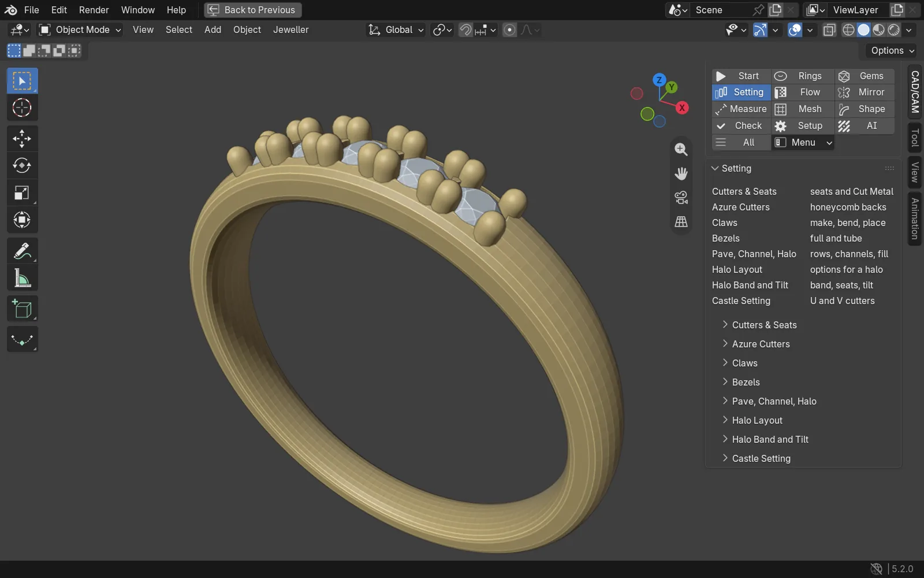This screenshot has height=578, width=924.
Task: Choose the Move tool in toolbar
Action: (x=22, y=139)
